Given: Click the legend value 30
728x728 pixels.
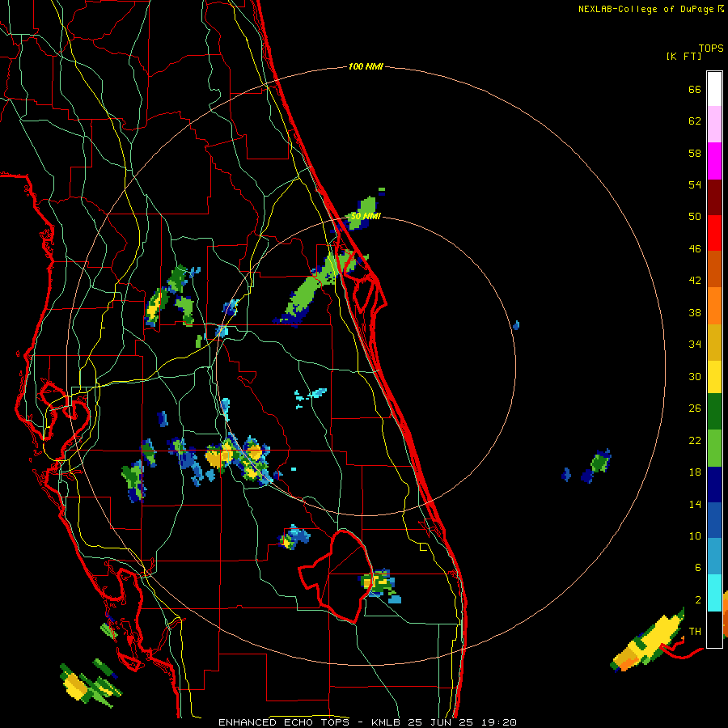Looking at the screenshot, I should (x=695, y=376).
